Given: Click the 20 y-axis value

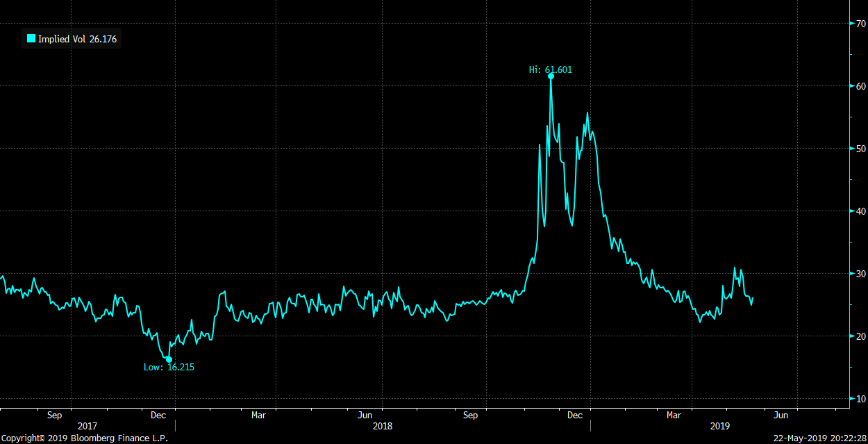Looking at the screenshot, I should (860, 336).
